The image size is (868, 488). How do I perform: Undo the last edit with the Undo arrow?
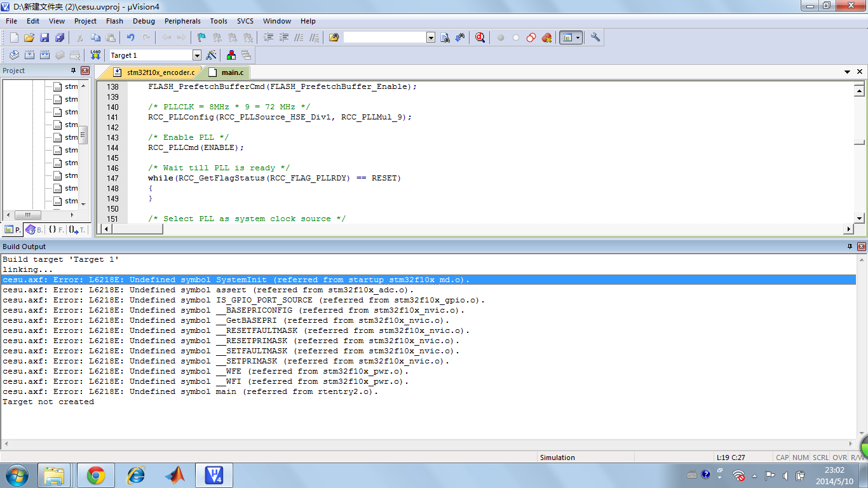click(131, 37)
